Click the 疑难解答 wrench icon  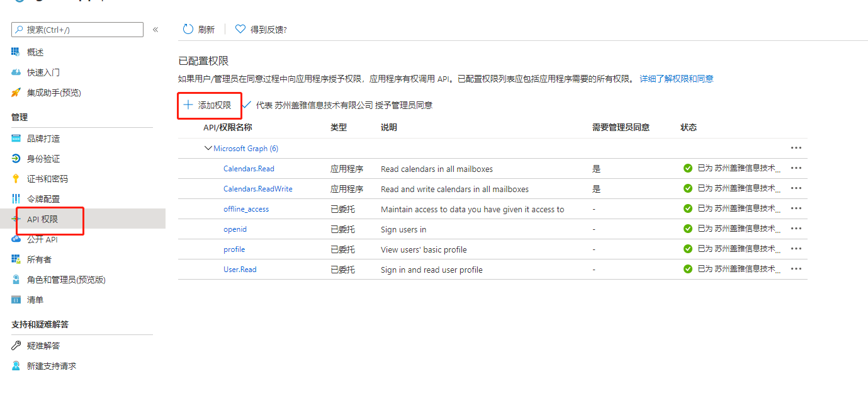[x=16, y=346]
